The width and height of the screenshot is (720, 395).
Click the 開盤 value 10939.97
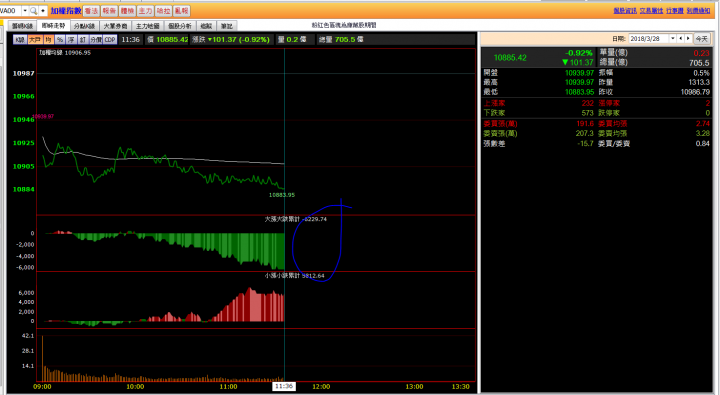point(579,73)
